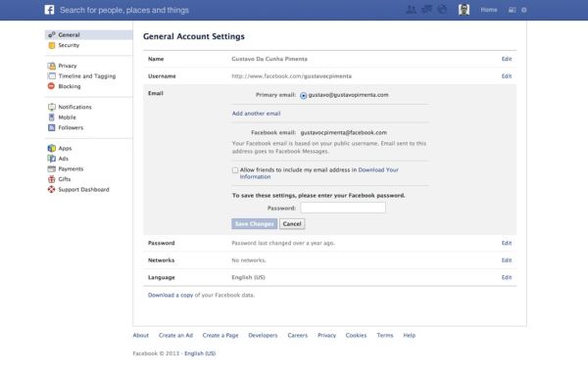
Task: Open Create an Ad footer link
Action: click(x=175, y=335)
